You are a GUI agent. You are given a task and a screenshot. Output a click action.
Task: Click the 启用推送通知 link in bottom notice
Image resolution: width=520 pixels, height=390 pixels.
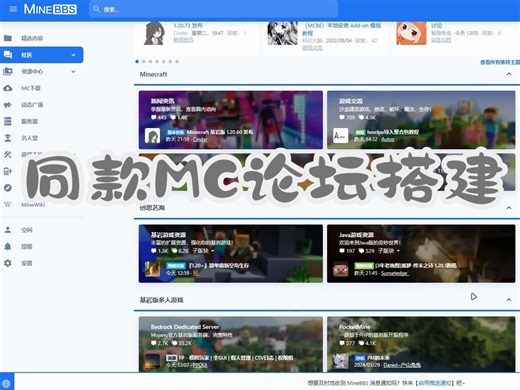436,383
